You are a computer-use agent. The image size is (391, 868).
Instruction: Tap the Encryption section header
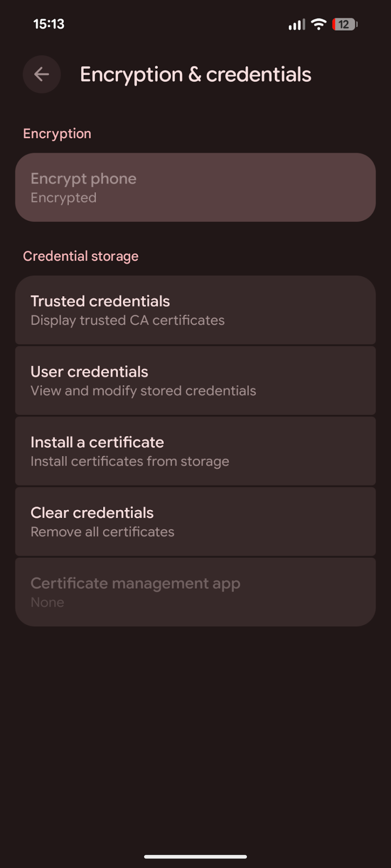tap(57, 134)
